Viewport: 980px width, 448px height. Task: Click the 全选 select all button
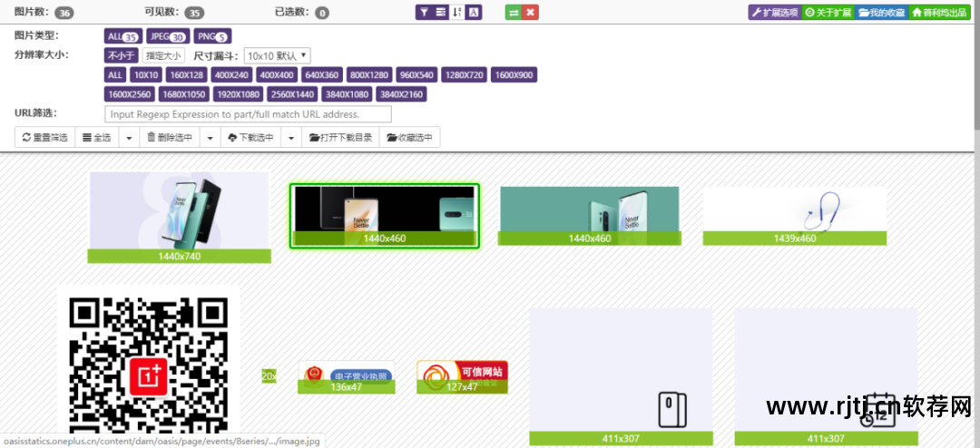(97, 138)
